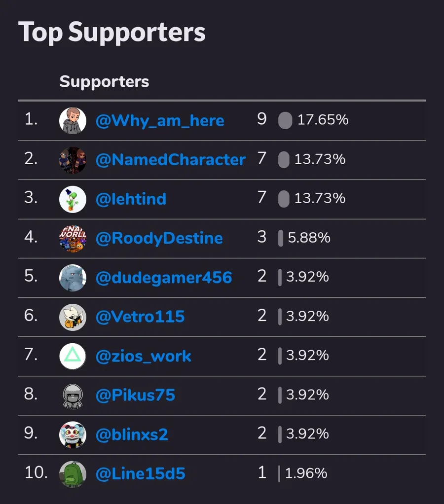Open the @dudegamer456 username link
This screenshot has height=504, width=444.
pyautogui.click(x=164, y=278)
